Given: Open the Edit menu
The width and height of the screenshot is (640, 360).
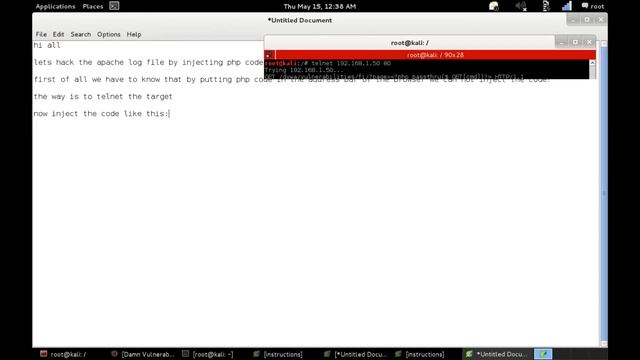Looking at the screenshot, I should (x=58, y=34).
